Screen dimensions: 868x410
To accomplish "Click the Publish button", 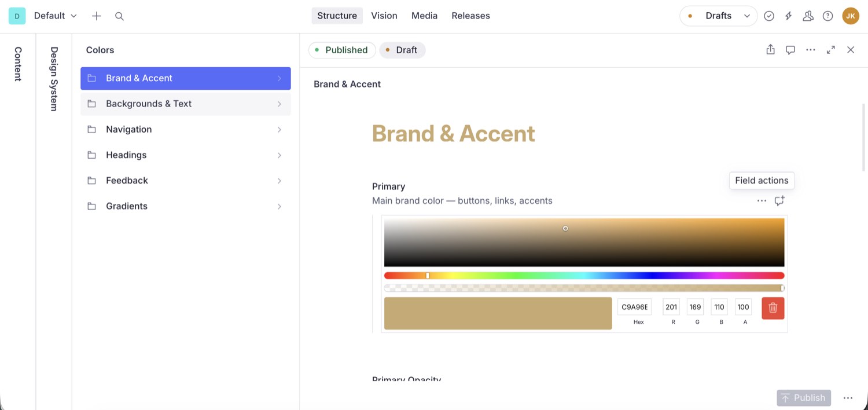I will (x=804, y=398).
